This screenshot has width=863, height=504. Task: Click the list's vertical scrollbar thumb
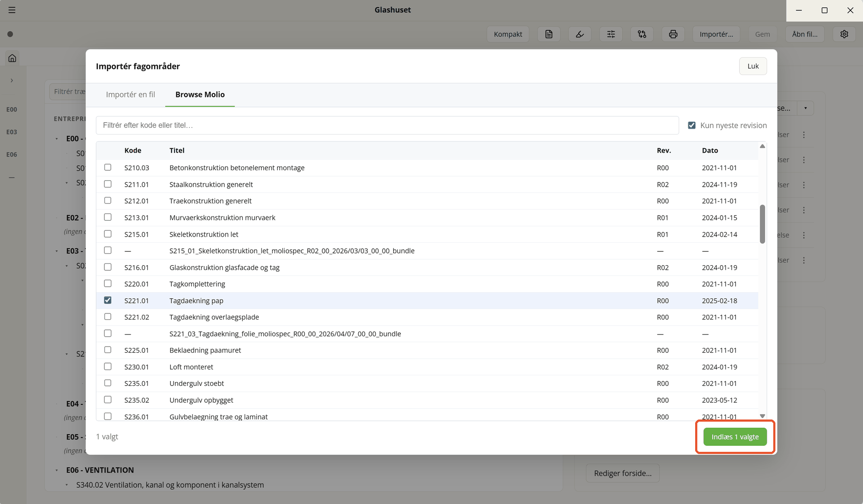pyautogui.click(x=762, y=224)
